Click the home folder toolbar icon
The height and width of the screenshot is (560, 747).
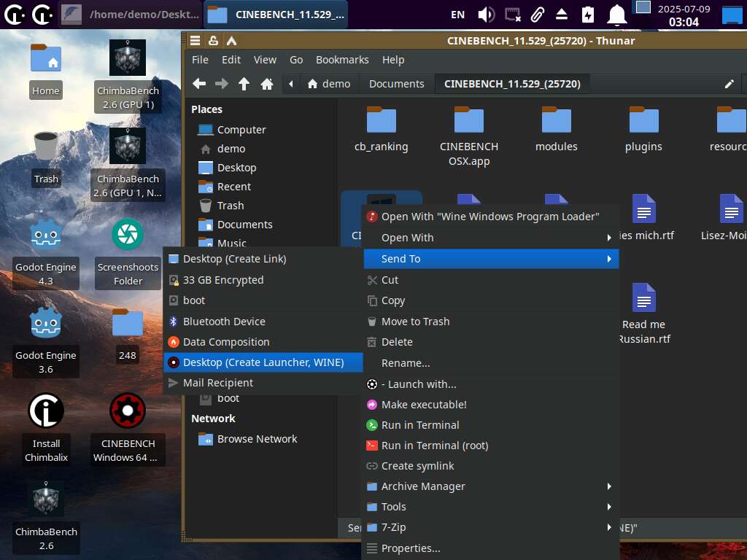pos(267,84)
